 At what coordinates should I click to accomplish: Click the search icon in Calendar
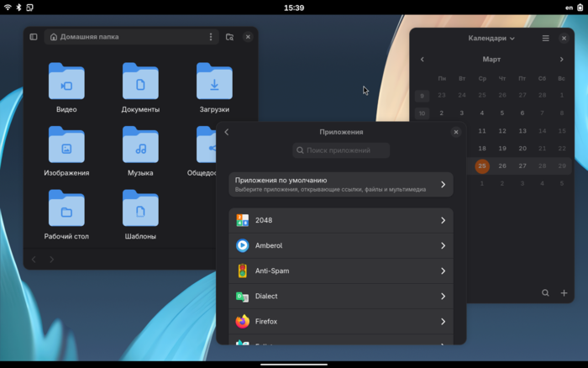(545, 293)
